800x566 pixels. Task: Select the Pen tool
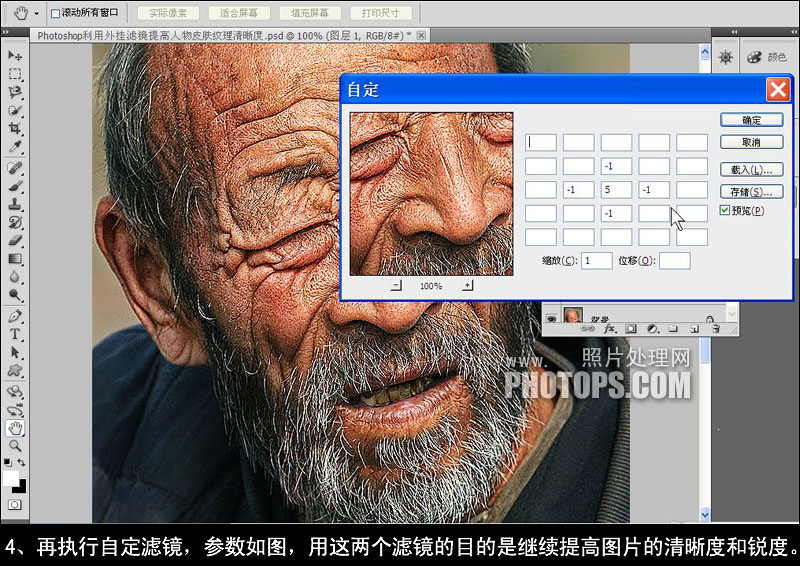pos(15,316)
